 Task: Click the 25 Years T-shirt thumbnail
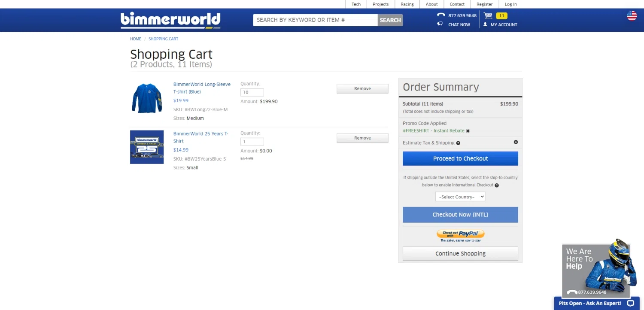pyautogui.click(x=147, y=147)
